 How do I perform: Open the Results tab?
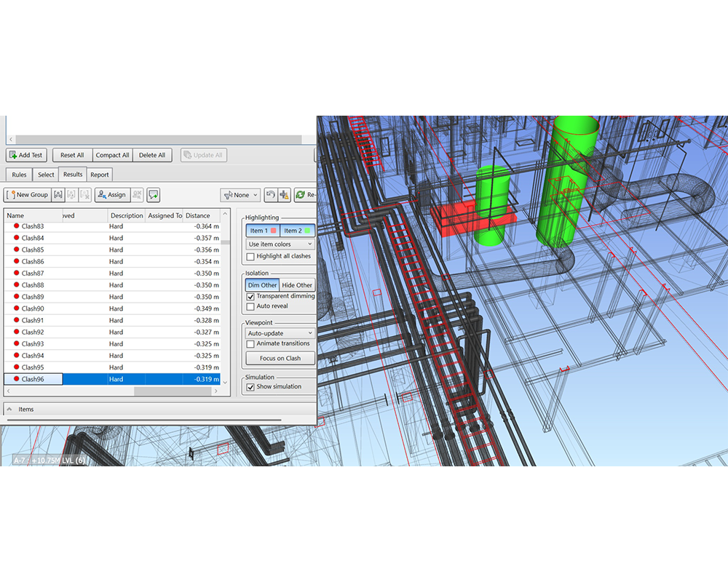click(x=73, y=174)
